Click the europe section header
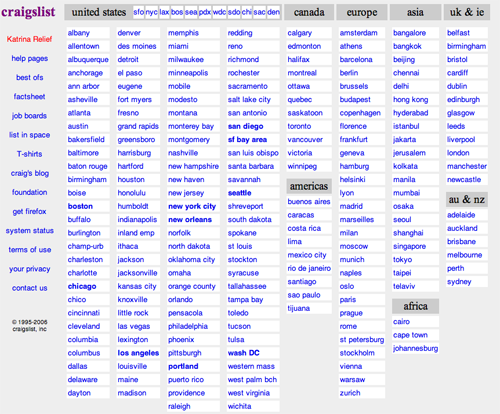Viewport: 500px width, 414px height. pos(362,12)
